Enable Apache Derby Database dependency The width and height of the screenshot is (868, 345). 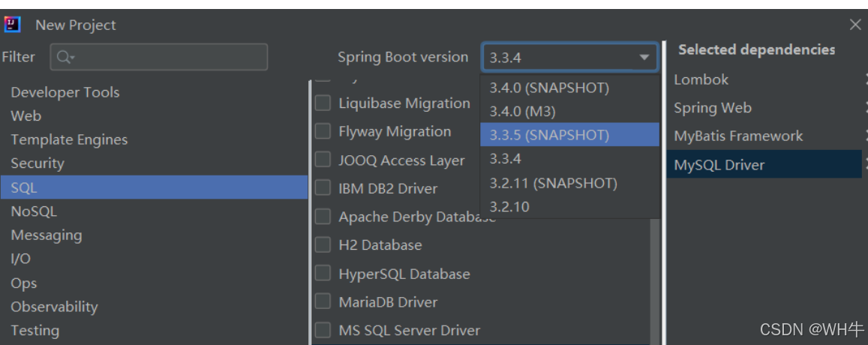323,217
